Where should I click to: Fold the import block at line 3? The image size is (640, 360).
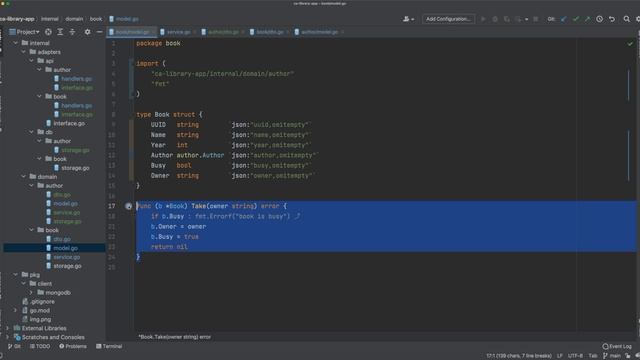tap(131, 64)
